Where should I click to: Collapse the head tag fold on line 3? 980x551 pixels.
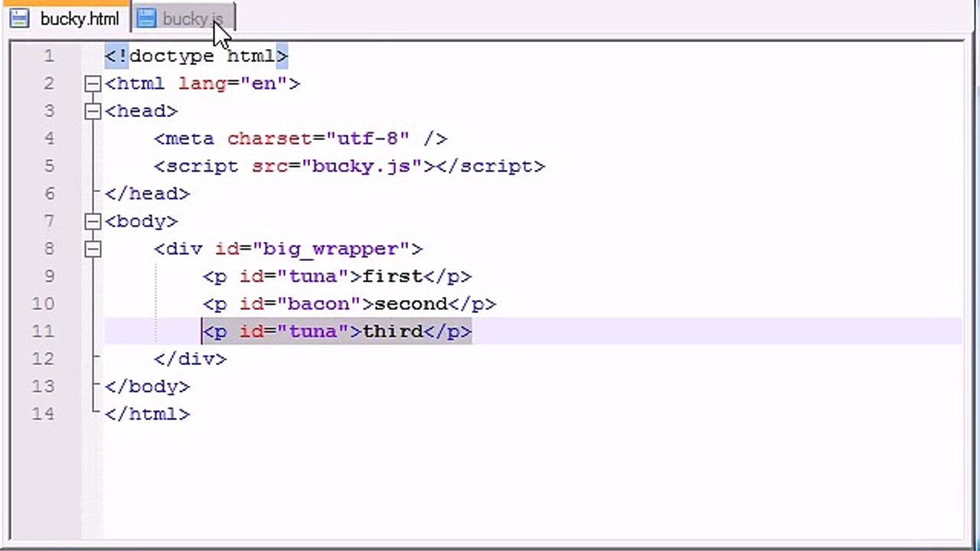tap(93, 111)
